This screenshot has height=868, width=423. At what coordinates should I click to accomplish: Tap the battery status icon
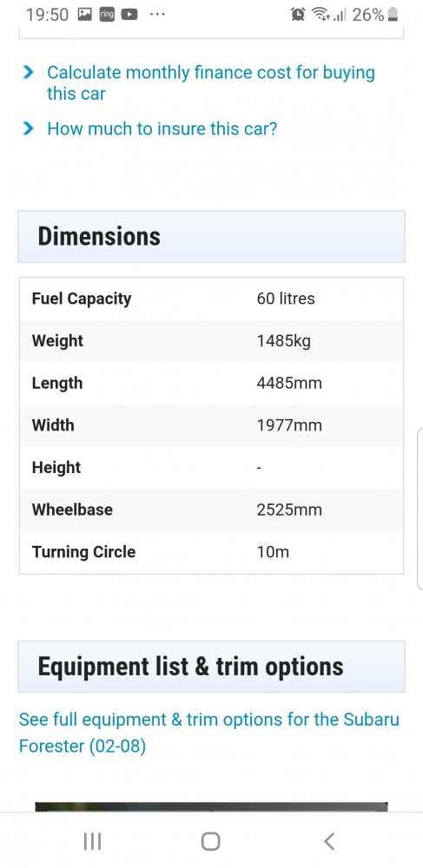coord(393,15)
